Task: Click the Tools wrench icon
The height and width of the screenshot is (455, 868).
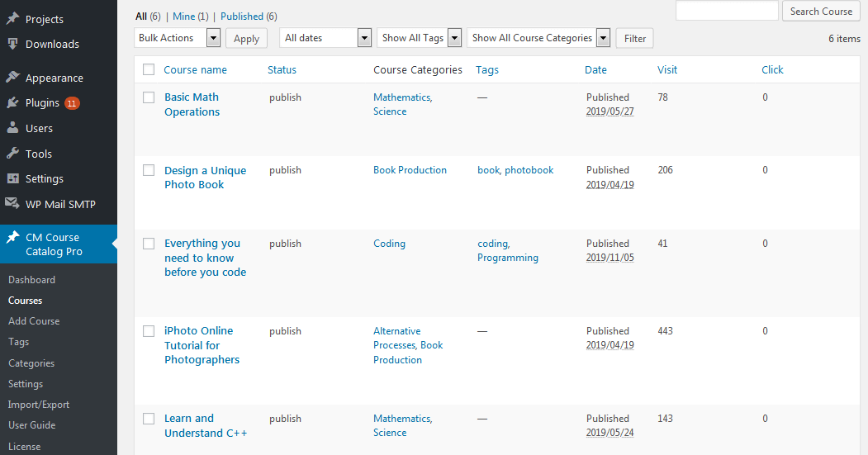Action: pyautogui.click(x=12, y=154)
